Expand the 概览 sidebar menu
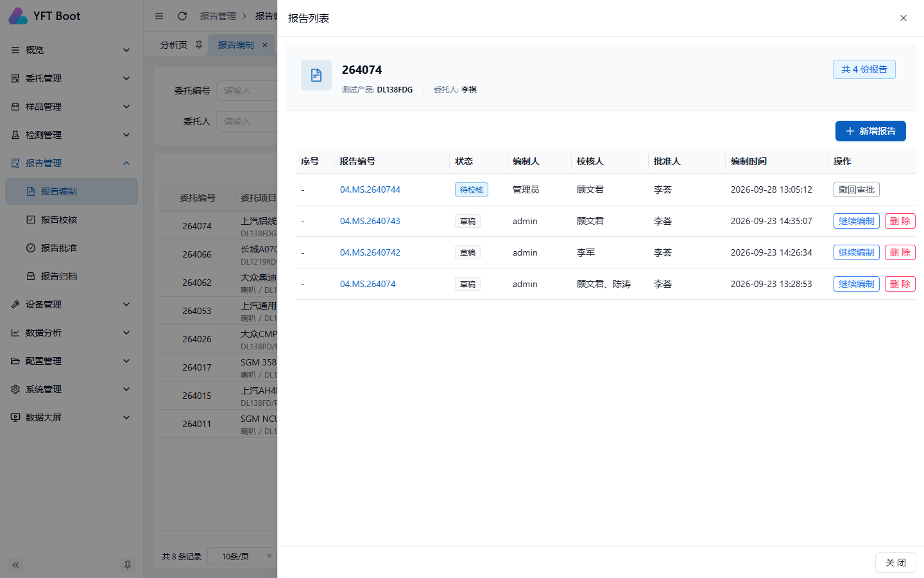The width and height of the screenshot is (924, 578). click(72, 50)
